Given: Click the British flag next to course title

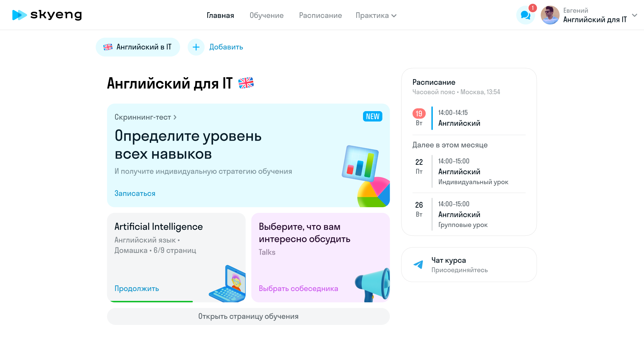Looking at the screenshot, I should point(246,83).
